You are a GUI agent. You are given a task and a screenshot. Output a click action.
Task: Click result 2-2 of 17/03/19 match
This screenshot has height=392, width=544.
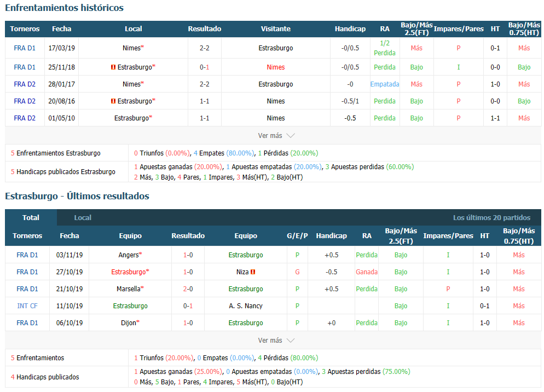[x=205, y=48]
